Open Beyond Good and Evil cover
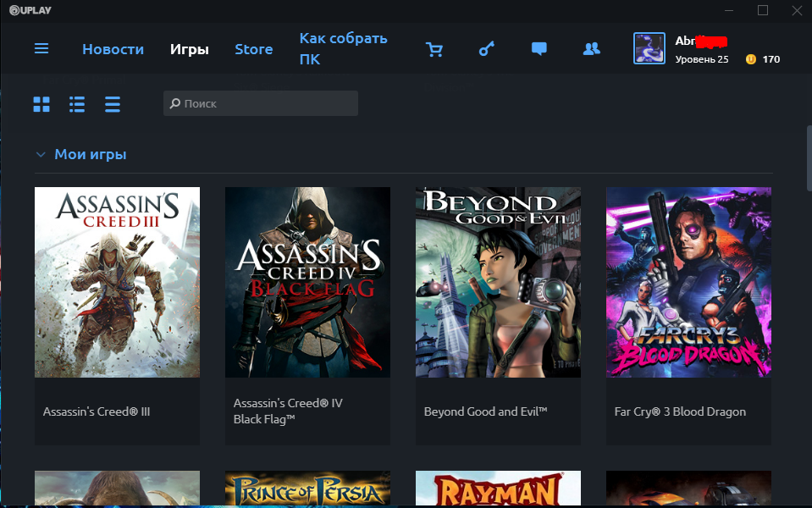Screen dimensions: 812x508 click(498, 282)
